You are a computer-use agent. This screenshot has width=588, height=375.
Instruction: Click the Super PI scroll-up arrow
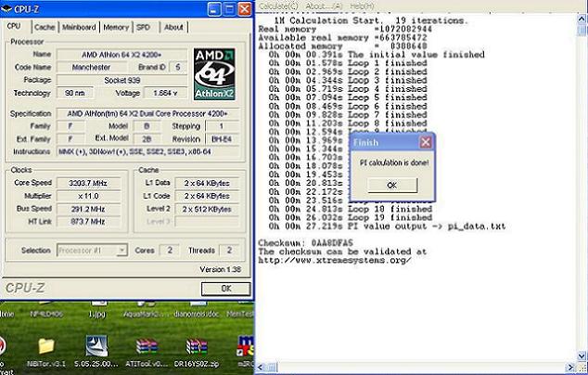tap(582, 19)
